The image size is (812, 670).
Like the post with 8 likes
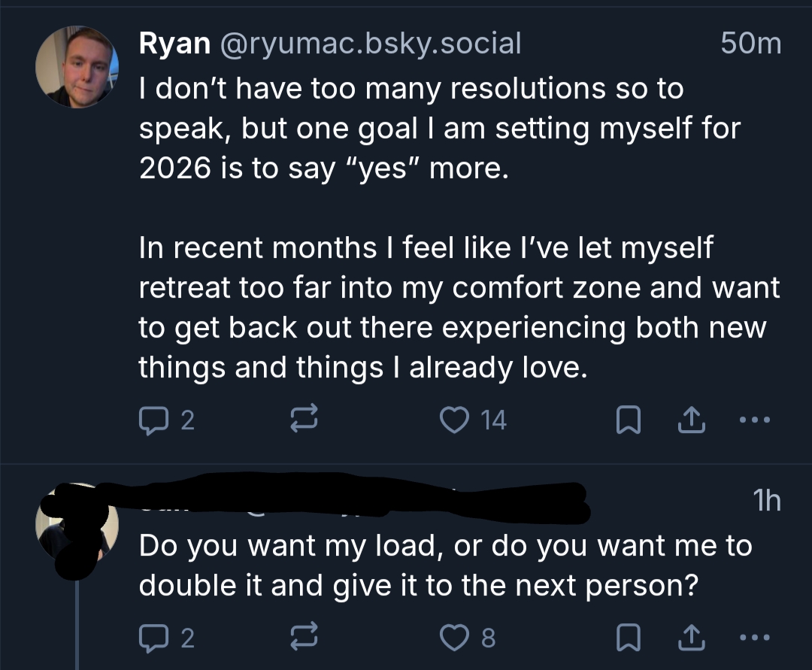pos(453,638)
